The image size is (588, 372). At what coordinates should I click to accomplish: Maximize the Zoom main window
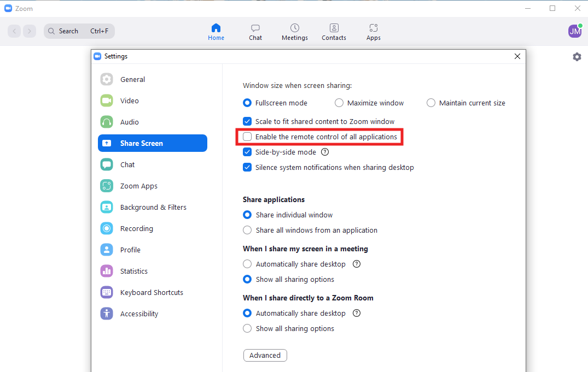pos(552,8)
